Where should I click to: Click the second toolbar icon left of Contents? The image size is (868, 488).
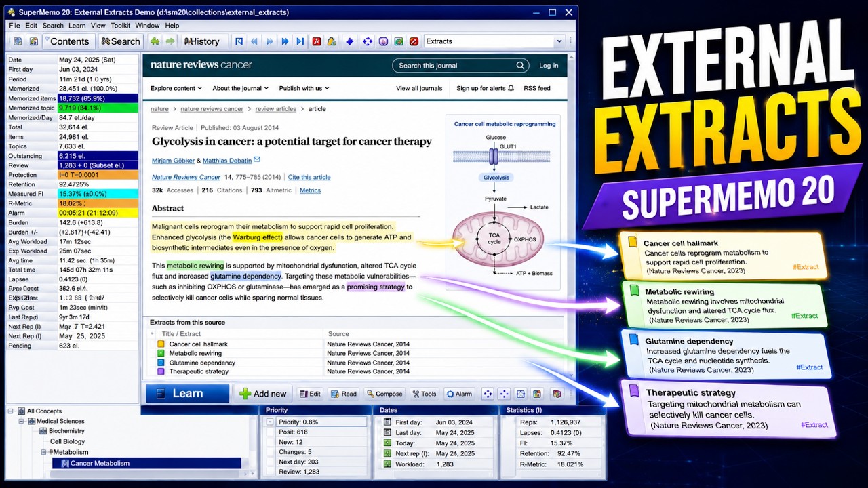[33, 41]
